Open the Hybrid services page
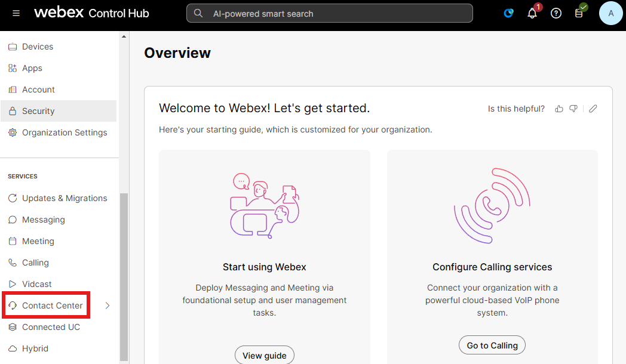626x364 pixels. (x=35, y=348)
